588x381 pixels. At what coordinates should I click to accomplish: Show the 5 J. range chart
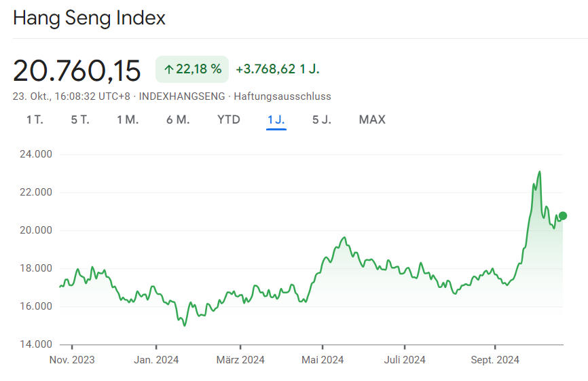321,120
